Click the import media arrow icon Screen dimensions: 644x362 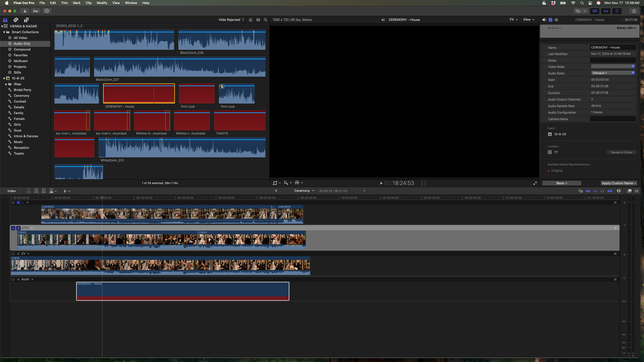(x=25, y=11)
